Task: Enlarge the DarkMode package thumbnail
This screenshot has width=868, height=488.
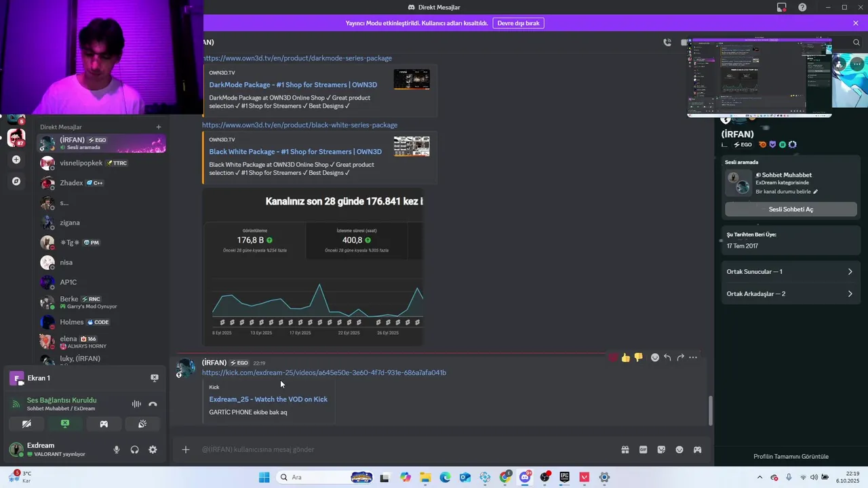Action: point(412,79)
